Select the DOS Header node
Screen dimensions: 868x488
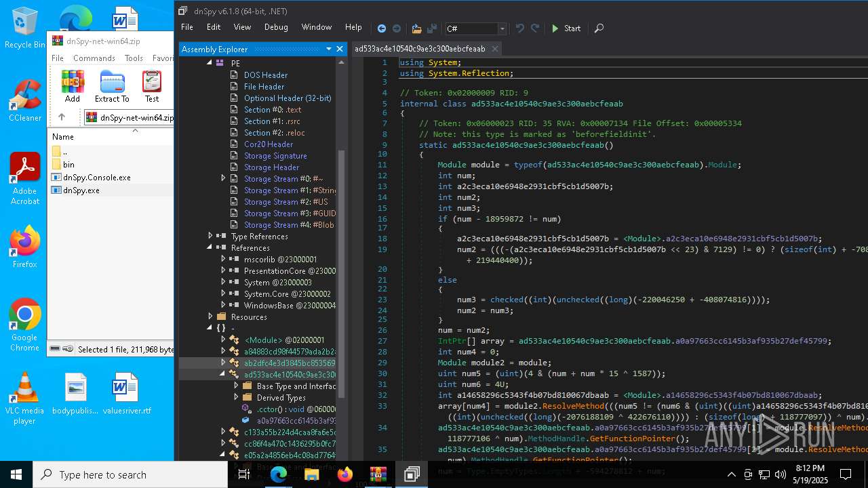[x=265, y=75]
